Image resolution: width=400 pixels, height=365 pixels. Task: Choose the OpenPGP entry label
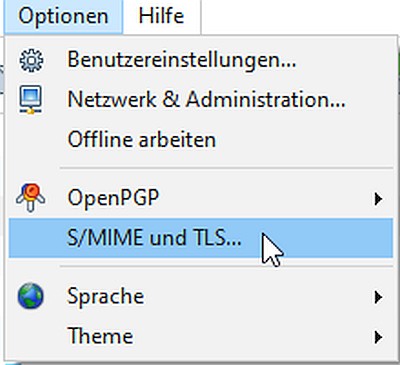113,198
